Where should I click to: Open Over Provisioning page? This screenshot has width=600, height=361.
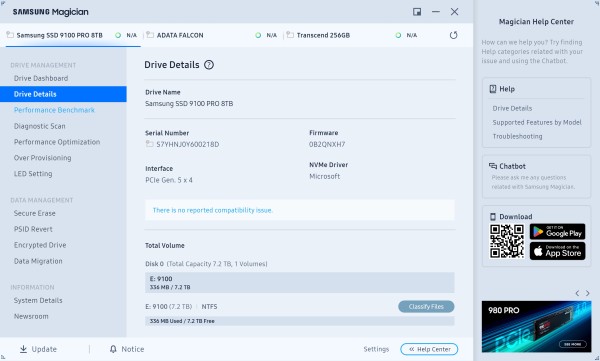[42, 158]
